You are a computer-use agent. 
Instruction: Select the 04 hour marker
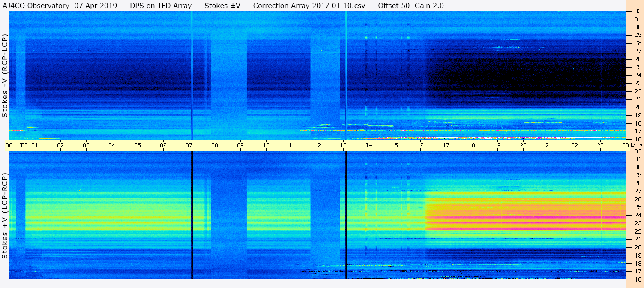pyautogui.click(x=112, y=145)
